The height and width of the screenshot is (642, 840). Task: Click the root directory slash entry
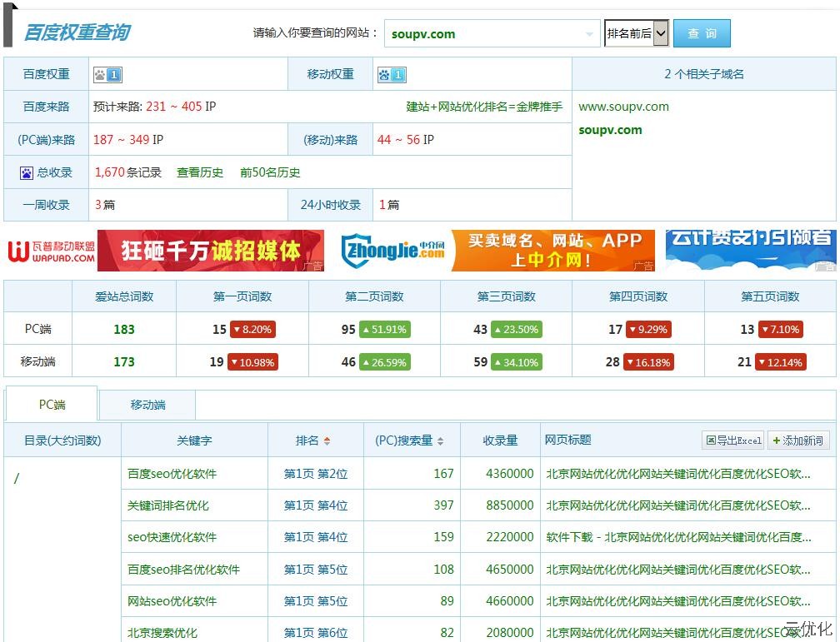click(17, 478)
